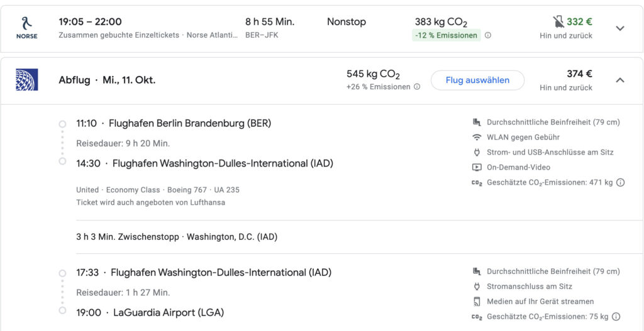Click the Norse Atlantic airline logo
The height and width of the screenshot is (331, 644).
[26, 28]
